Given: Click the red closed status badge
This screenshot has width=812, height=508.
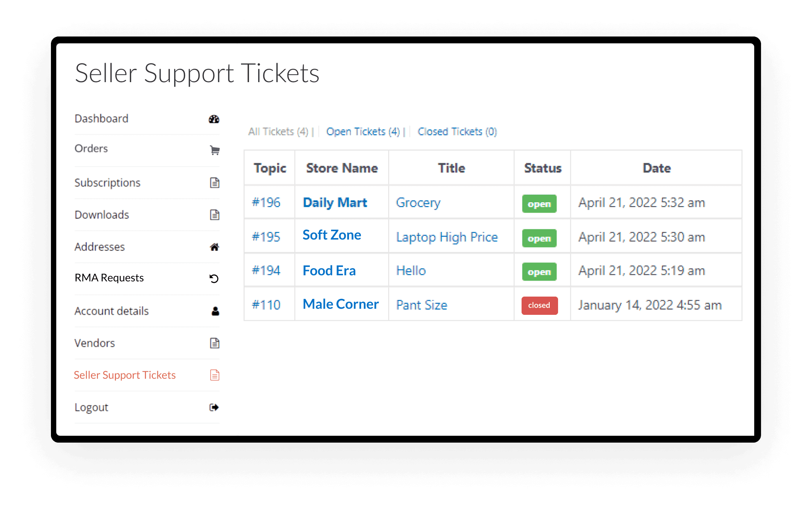Looking at the screenshot, I should [539, 305].
